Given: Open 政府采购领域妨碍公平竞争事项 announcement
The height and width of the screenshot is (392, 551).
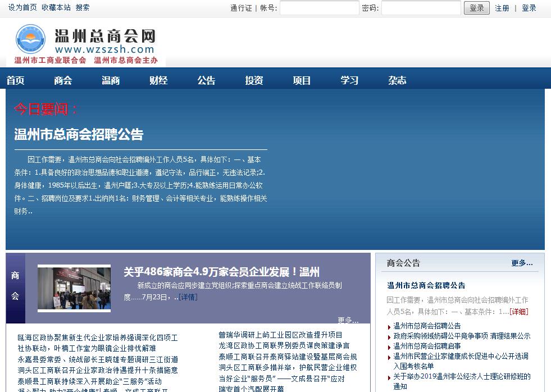Looking at the screenshot, I should [462, 336].
